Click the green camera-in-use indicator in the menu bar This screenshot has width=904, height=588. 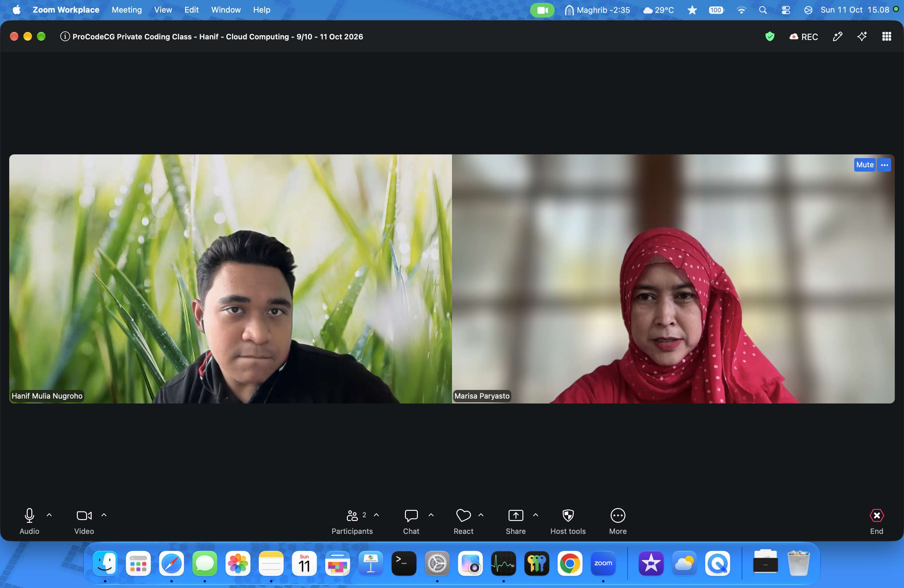coord(542,10)
